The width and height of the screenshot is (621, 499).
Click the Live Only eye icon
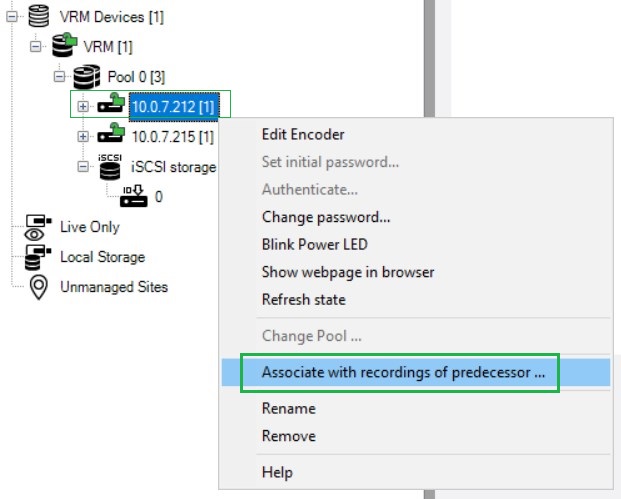click(39, 227)
